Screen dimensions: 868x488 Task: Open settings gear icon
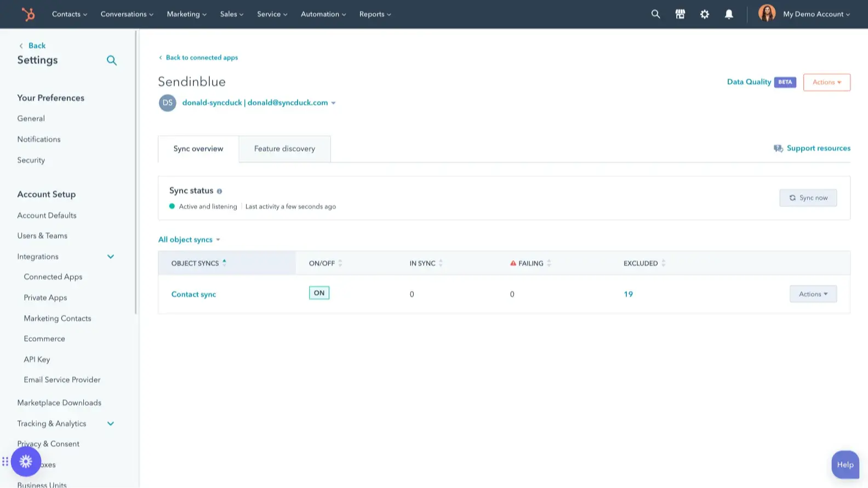705,14
